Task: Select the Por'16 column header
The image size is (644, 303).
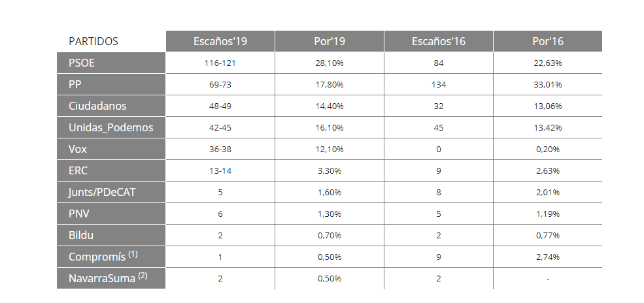Action: pyautogui.click(x=547, y=41)
